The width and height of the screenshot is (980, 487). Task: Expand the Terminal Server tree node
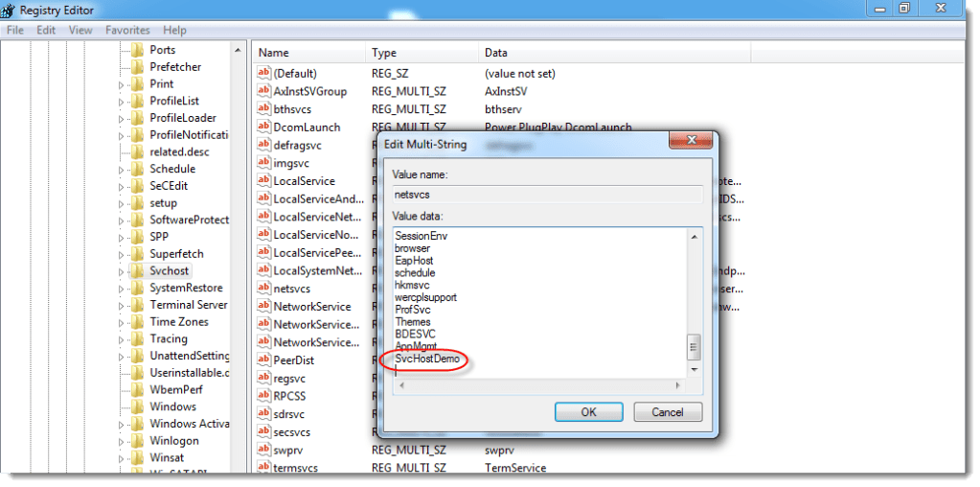122,306
